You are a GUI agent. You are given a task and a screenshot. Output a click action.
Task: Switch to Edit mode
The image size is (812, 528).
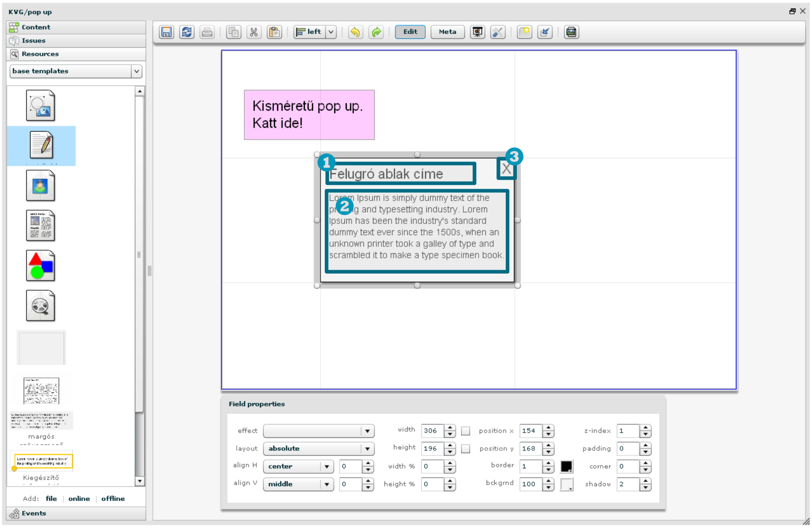pyautogui.click(x=410, y=32)
